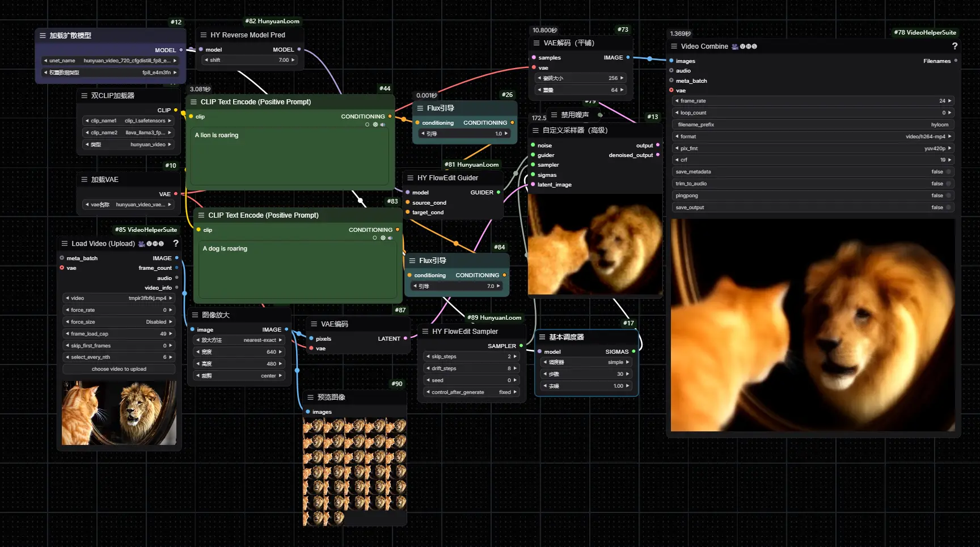This screenshot has width=980, height=547.
Task: Increase the frame_rate value arrow
Action: 950,101
